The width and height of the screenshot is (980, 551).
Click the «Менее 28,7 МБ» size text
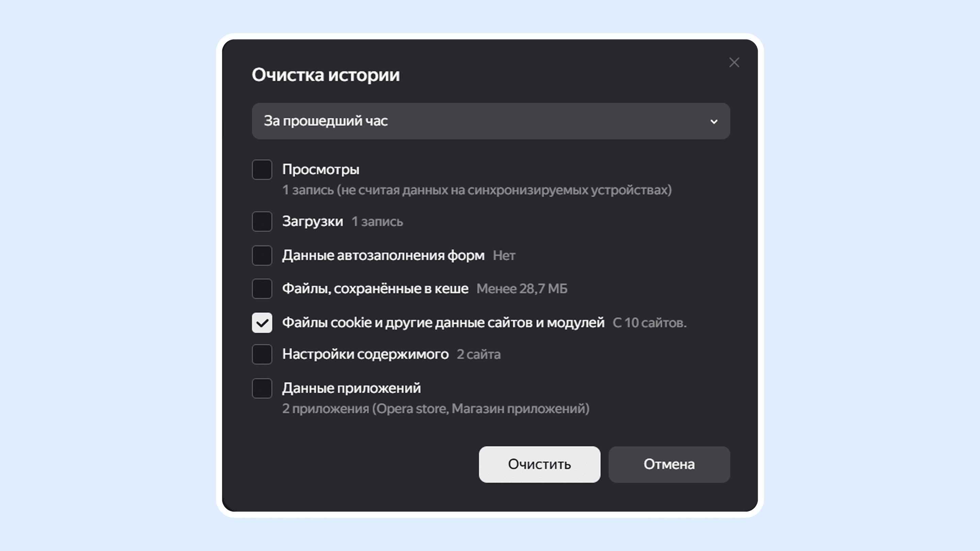(x=522, y=289)
